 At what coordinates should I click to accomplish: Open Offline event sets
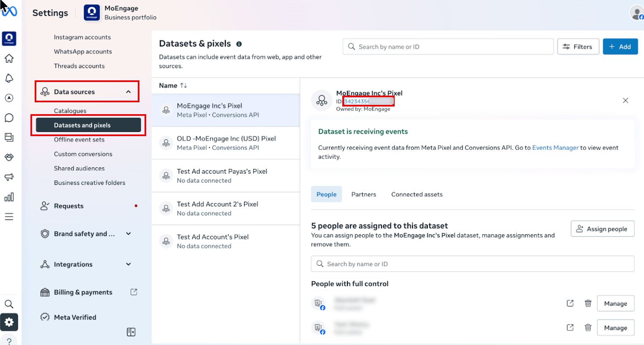click(x=79, y=140)
